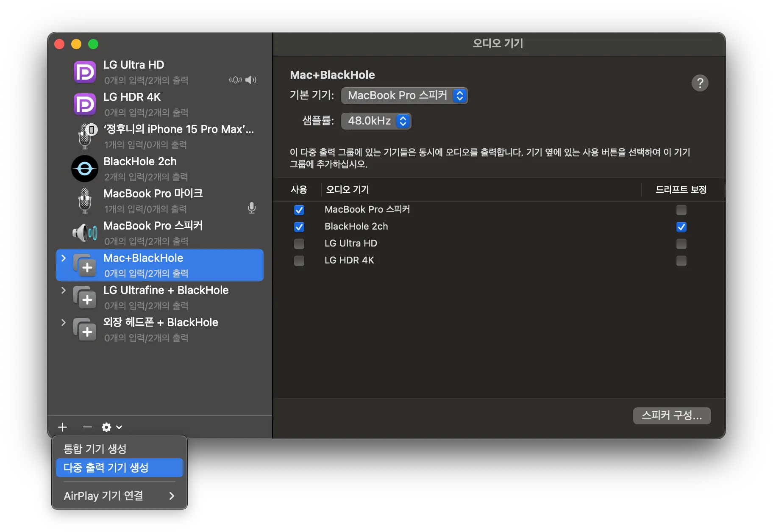Screen dimensions: 773x532
Task: Click the BlackHole 2ch device icon
Action: [x=85, y=169]
